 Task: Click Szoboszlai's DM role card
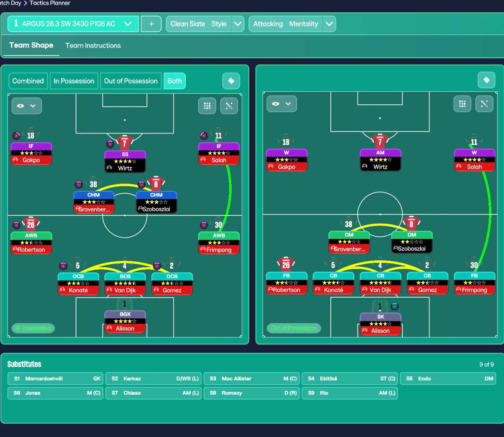412,242
